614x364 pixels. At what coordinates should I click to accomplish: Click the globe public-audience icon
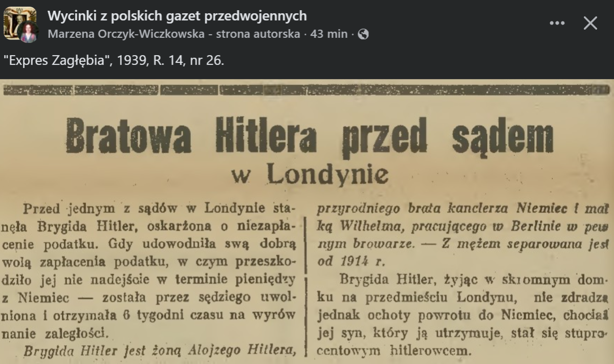(363, 34)
